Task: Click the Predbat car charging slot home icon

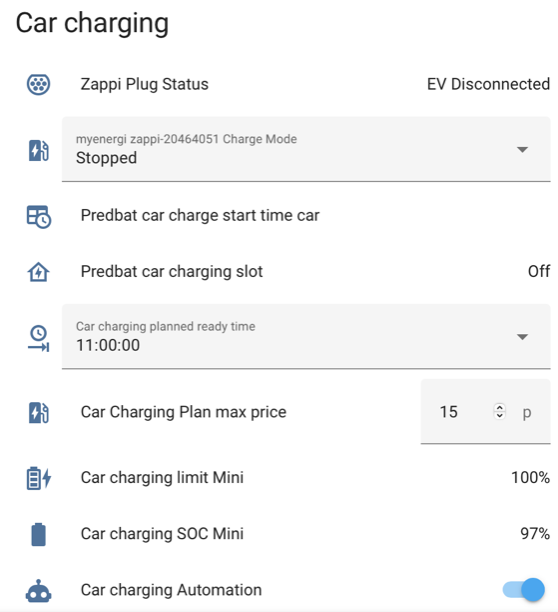Action: click(38, 272)
